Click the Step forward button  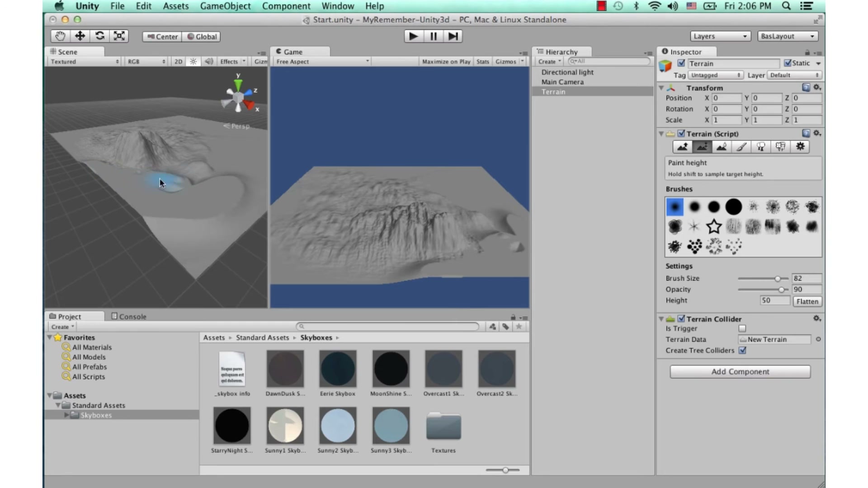click(453, 36)
